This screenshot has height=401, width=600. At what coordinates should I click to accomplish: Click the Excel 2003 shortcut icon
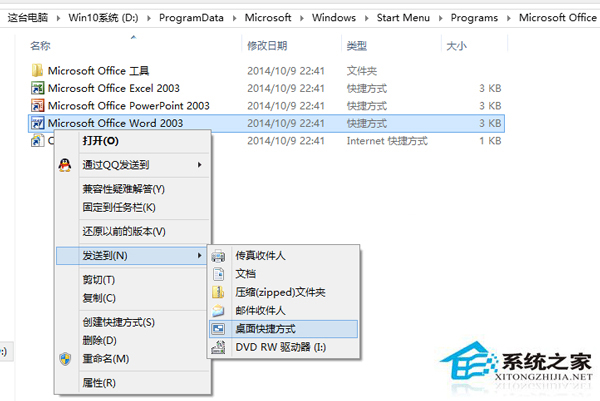tap(38, 88)
